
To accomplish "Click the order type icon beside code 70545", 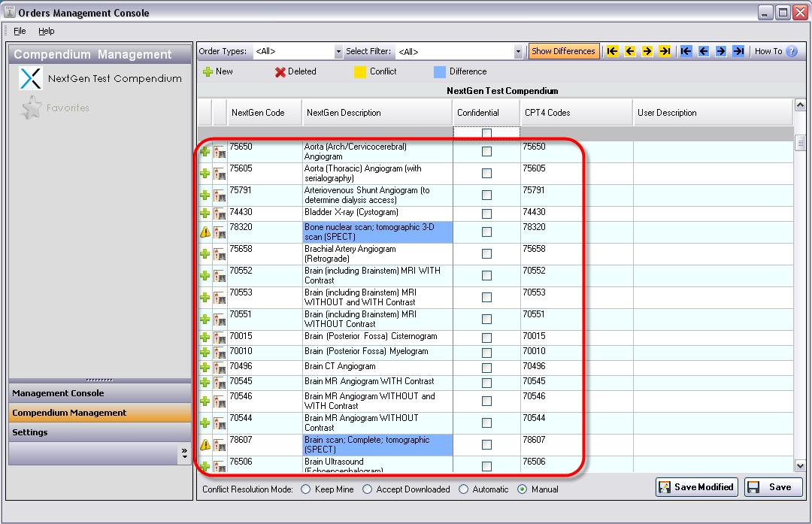I will (220, 383).
